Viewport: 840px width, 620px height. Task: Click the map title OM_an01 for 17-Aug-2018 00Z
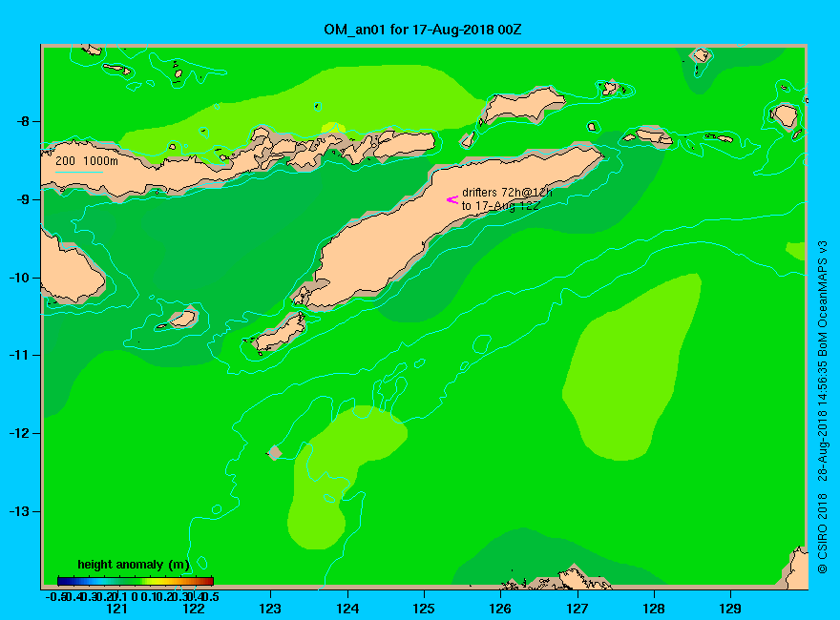[x=422, y=30]
